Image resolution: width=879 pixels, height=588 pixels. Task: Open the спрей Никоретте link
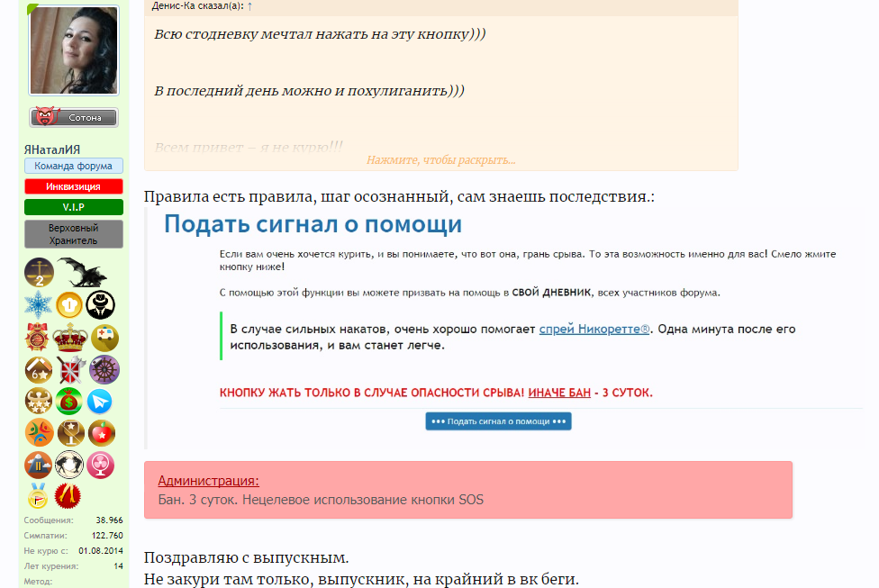pyautogui.click(x=594, y=329)
